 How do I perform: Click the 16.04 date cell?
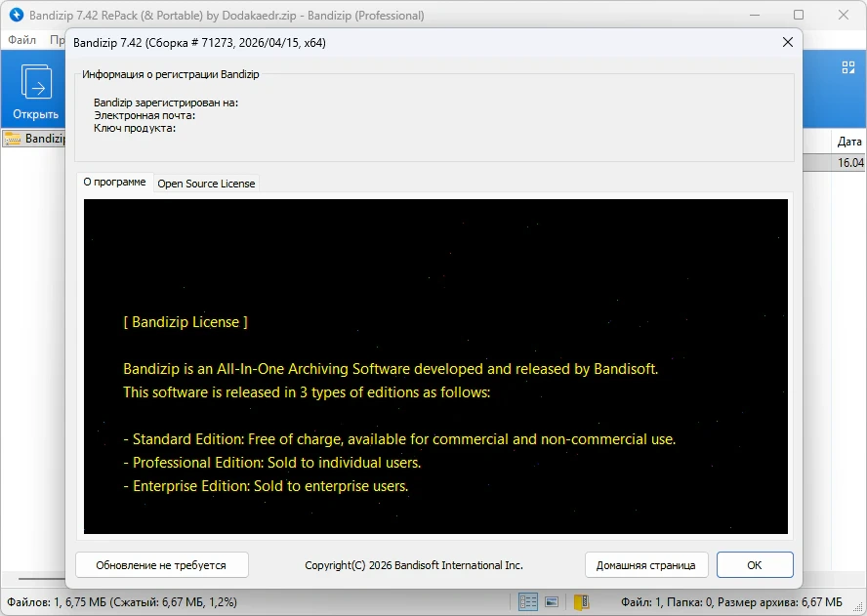tap(849, 163)
